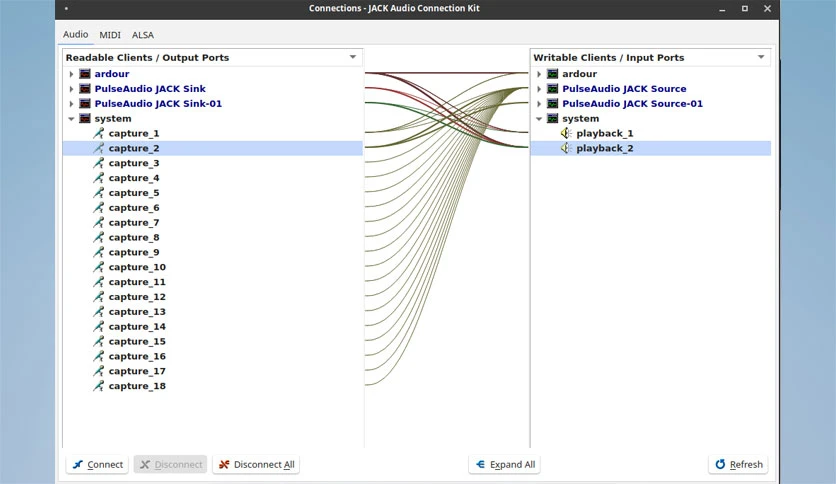This screenshot has height=484, width=836.
Task: Open Readable Clients header sort arrow
Action: 353,57
